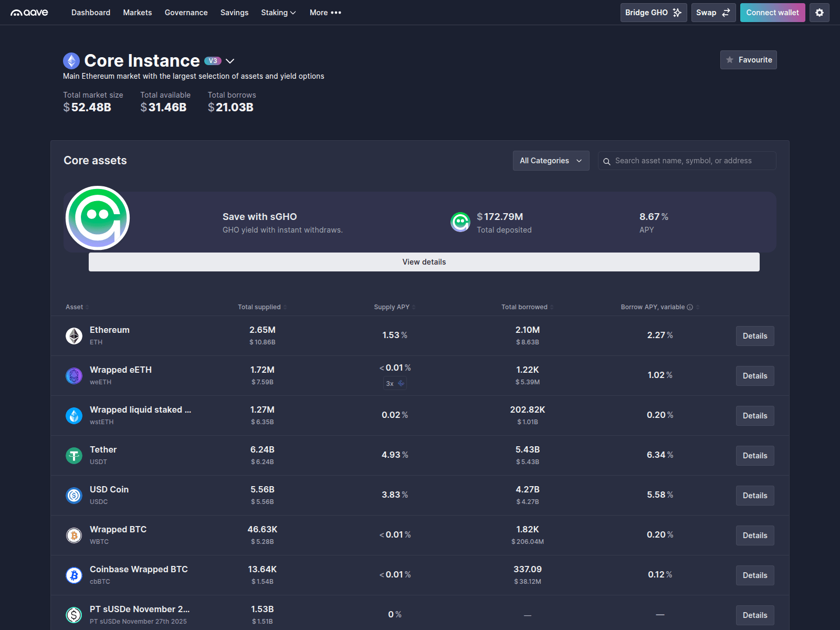This screenshot has height=630, width=840.
Task: Click Connect wallet
Action: (772, 12)
